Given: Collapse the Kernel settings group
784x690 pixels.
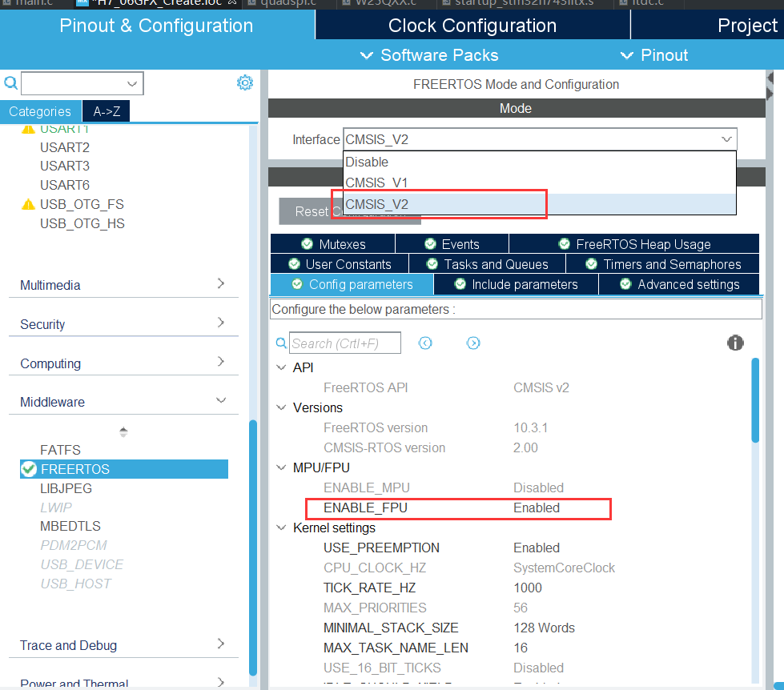Looking at the screenshot, I should [x=282, y=528].
